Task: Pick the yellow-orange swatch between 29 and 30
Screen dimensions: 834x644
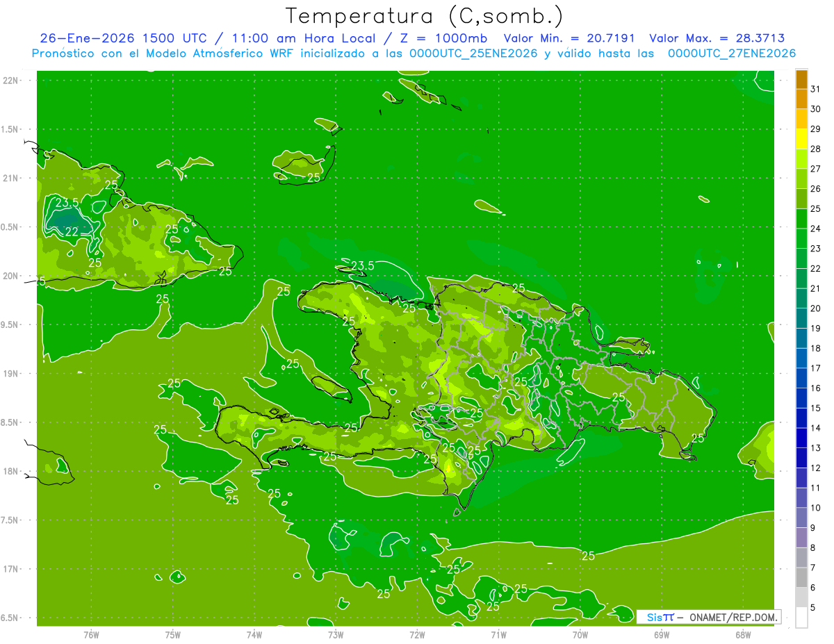Action: coord(801,119)
